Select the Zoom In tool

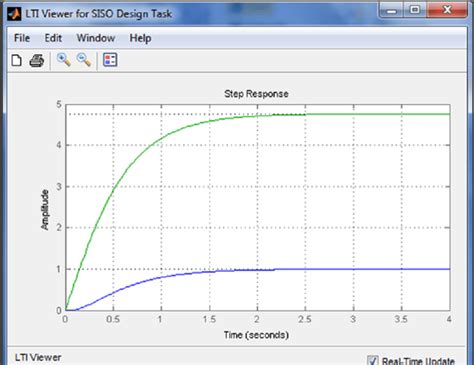click(x=63, y=60)
